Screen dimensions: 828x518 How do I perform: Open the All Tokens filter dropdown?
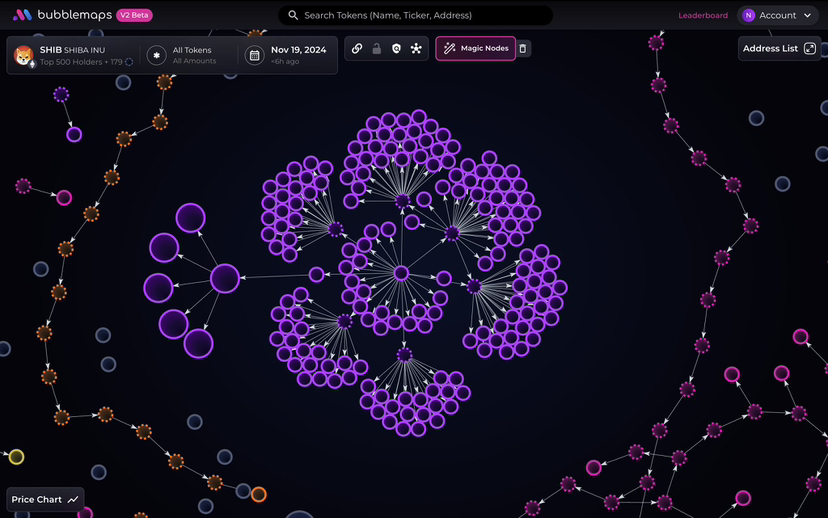[x=192, y=55]
